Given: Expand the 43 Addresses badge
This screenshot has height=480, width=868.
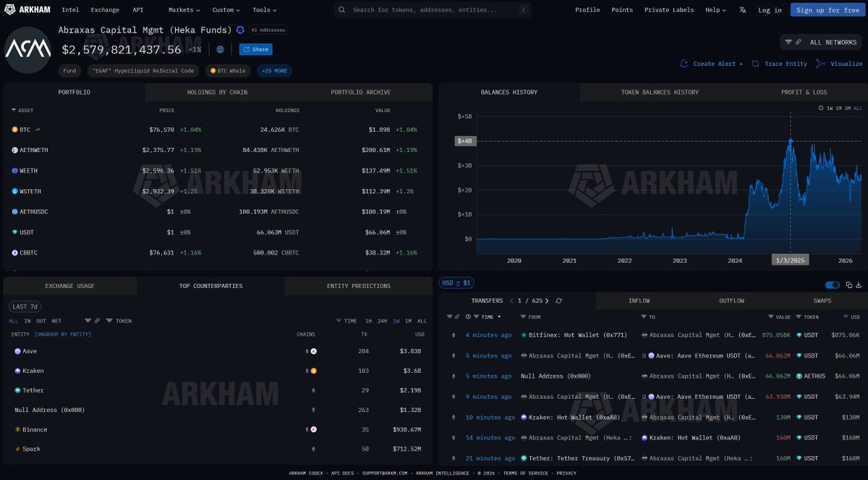Looking at the screenshot, I should [x=268, y=30].
